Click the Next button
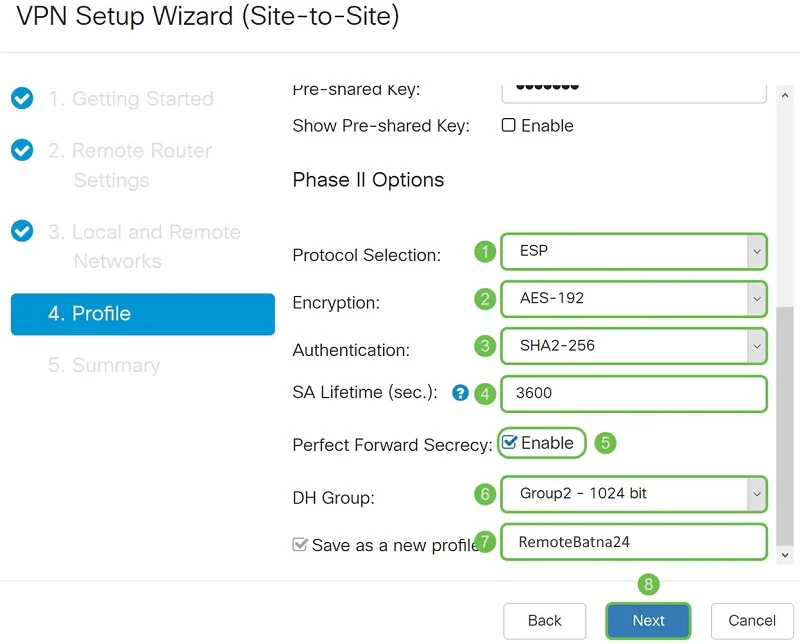Screen dimensions: 800x644 tap(647, 620)
